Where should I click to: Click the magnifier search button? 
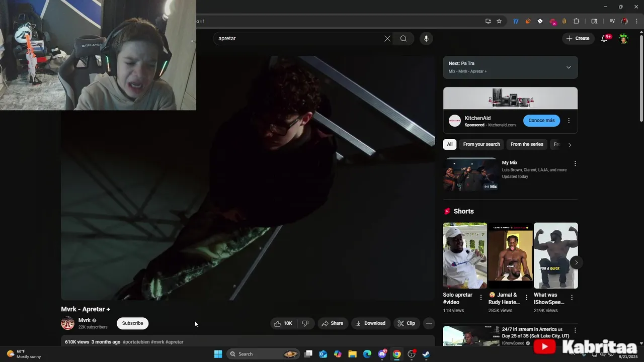click(x=404, y=38)
